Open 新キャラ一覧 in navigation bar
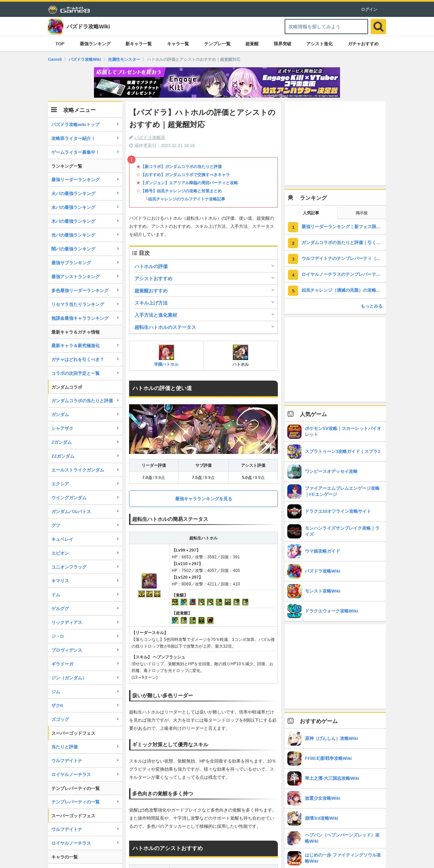 tap(139, 44)
